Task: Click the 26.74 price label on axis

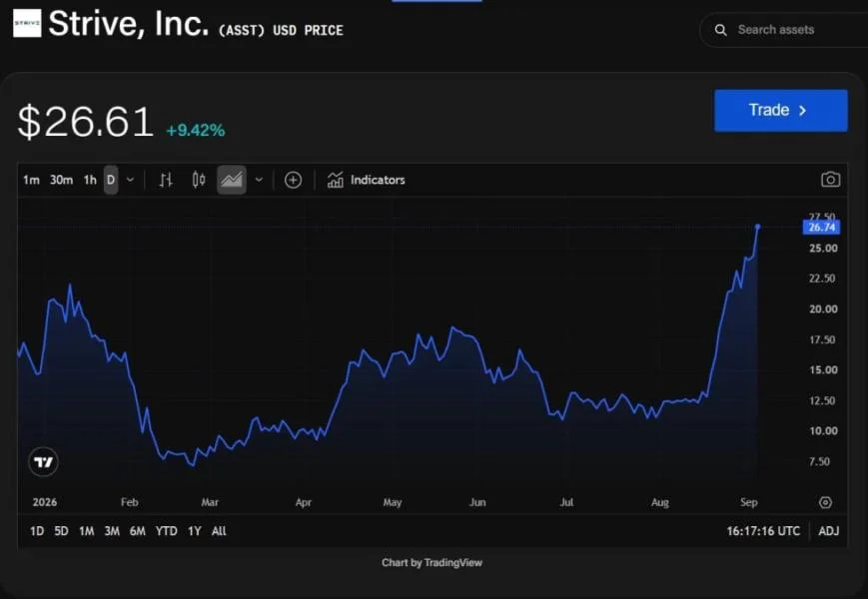Action: (821, 228)
